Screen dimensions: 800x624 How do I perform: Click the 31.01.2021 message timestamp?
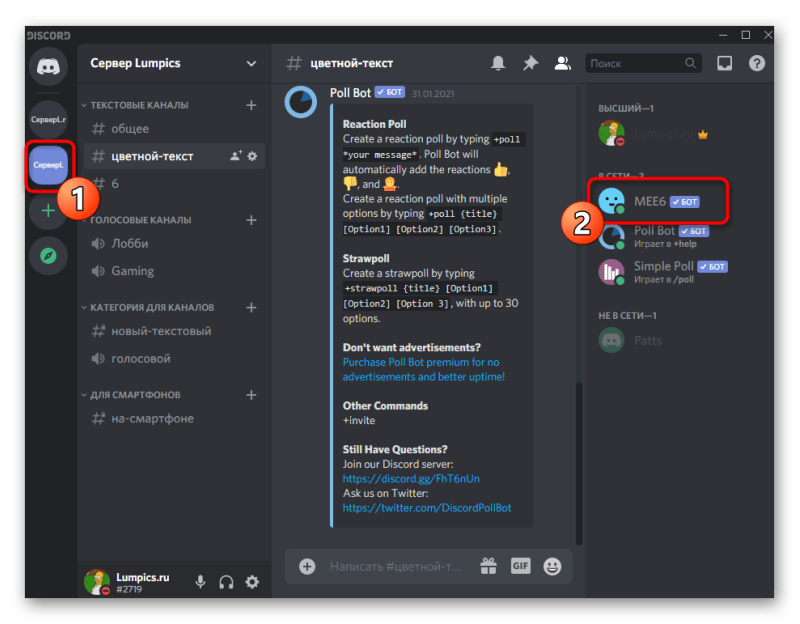(433, 94)
